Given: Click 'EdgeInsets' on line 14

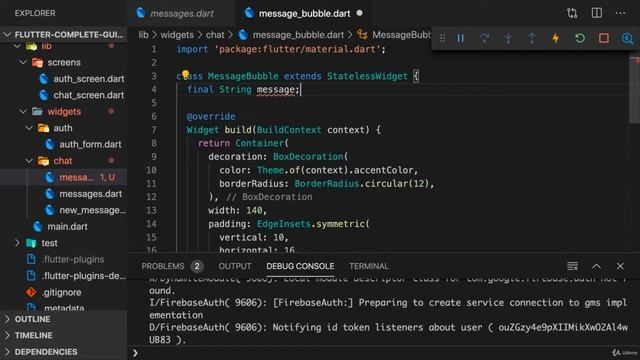Looking at the screenshot, I should 284,224.
